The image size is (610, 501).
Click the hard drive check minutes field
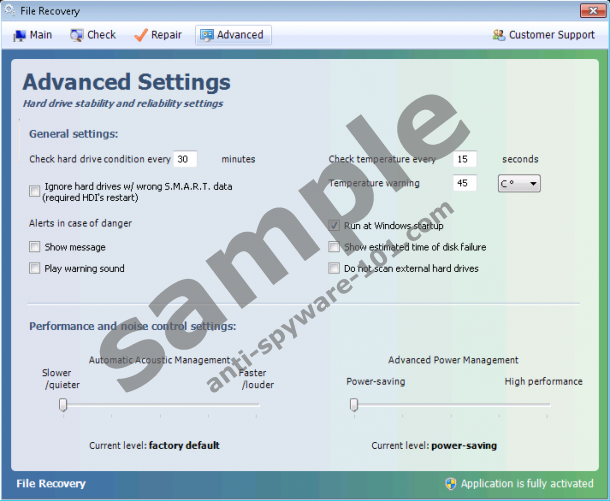click(x=185, y=159)
